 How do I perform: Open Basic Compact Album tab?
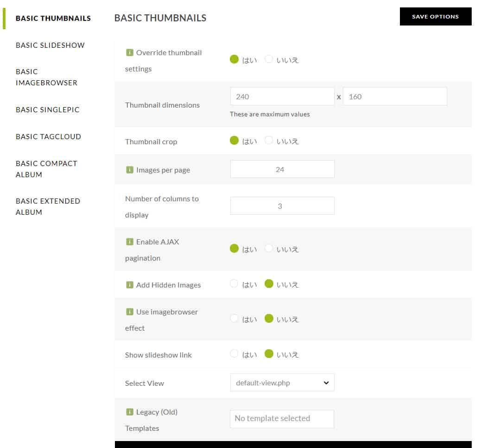(46, 169)
